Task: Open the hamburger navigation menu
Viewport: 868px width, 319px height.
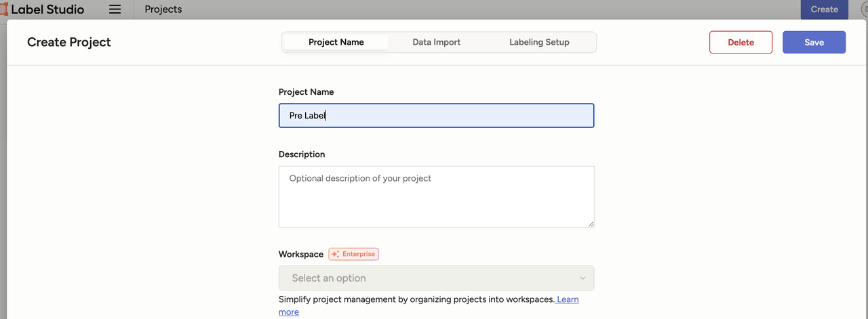Action: coord(115,9)
